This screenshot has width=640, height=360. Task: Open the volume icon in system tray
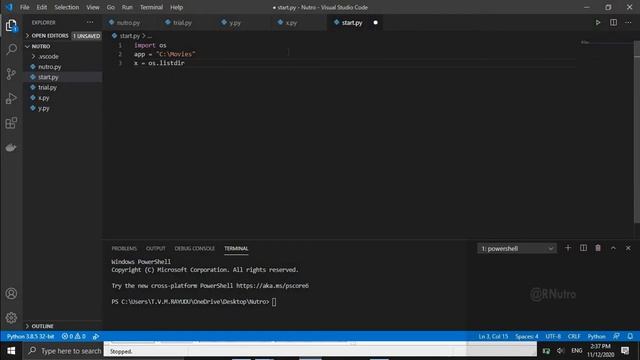tap(560, 351)
